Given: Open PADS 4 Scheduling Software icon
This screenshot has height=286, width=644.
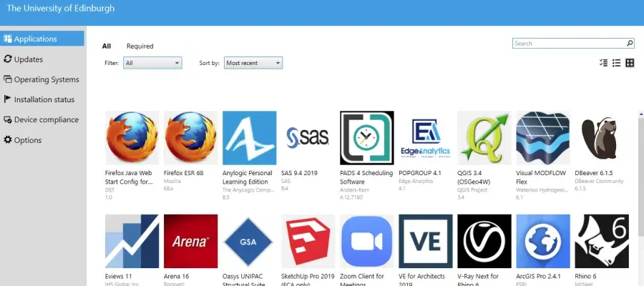Looking at the screenshot, I should 367,138.
